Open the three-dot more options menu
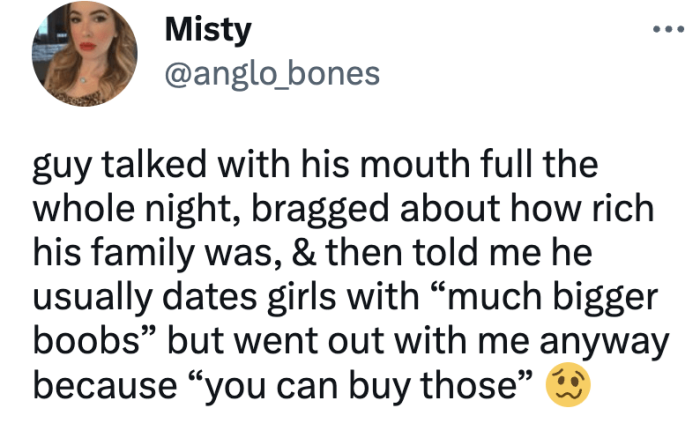 [x=667, y=30]
